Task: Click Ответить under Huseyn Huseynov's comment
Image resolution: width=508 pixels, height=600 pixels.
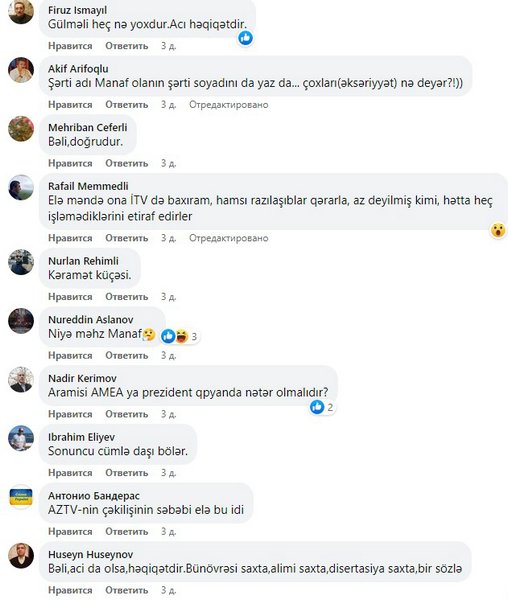Action: [127, 590]
